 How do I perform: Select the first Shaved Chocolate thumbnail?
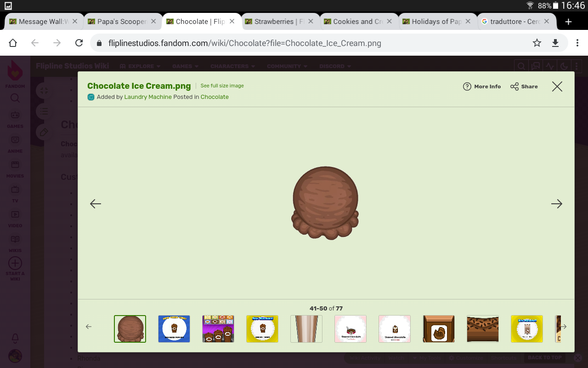coord(351,329)
